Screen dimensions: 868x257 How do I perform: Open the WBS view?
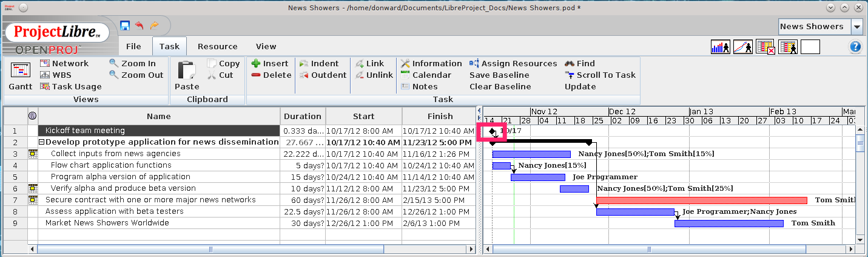[56, 75]
